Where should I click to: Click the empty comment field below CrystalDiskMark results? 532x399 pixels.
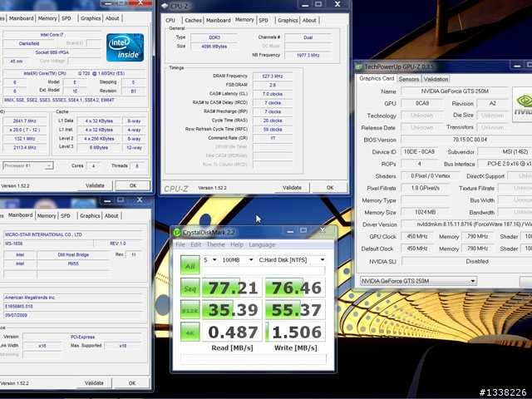click(253, 359)
